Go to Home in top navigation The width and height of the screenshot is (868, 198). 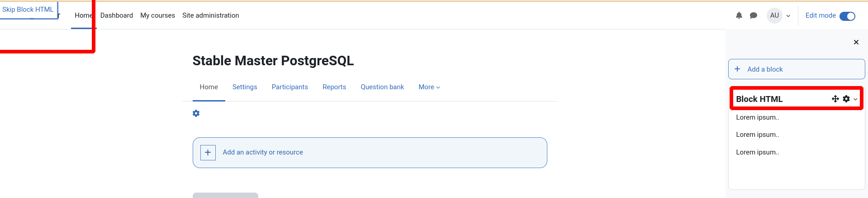point(84,15)
